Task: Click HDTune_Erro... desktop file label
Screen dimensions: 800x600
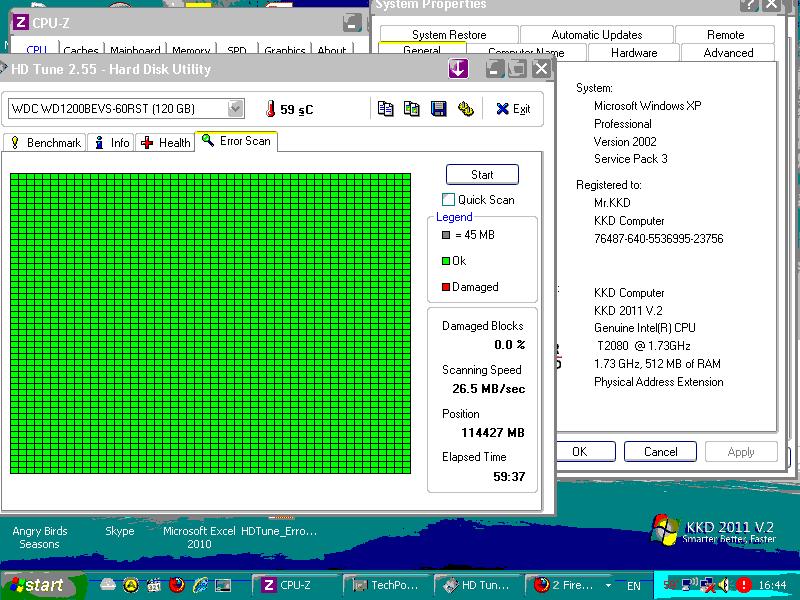Action: pyautogui.click(x=279, y=531)
